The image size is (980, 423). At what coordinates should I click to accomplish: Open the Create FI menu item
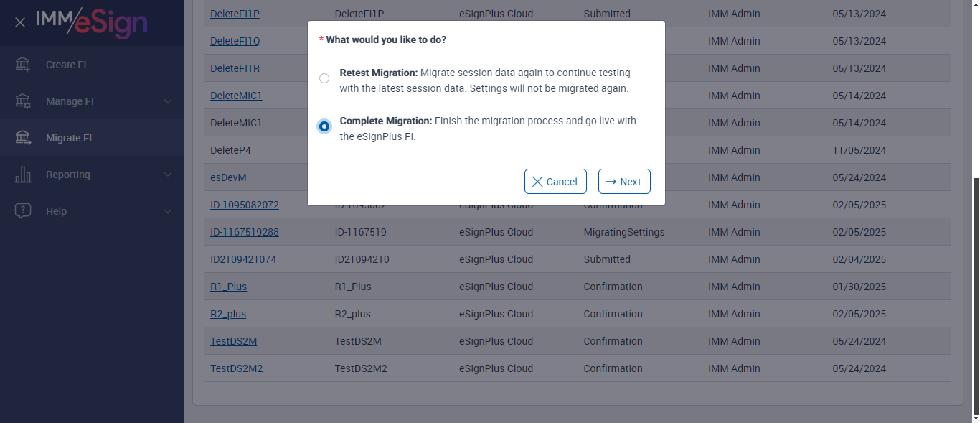point(66,65)
